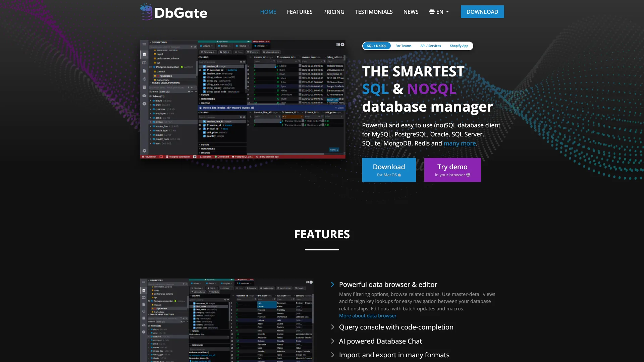
Task: Select the SQL / NoSQL pill tab
Action: pyautogui.click(x=377, y=46)
